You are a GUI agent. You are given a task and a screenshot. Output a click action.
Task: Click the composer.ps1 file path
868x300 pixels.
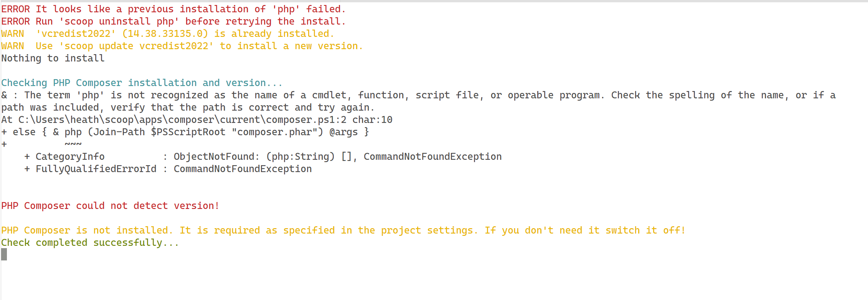click(182, 120)
